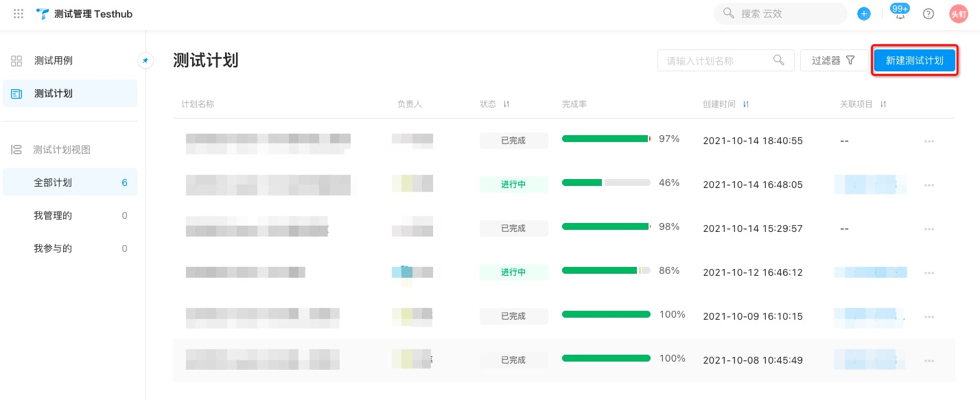Toggle the sidebar pin icon
Image resolution: width=980 pixels, height=400 pixels.
tap(145, 60)
